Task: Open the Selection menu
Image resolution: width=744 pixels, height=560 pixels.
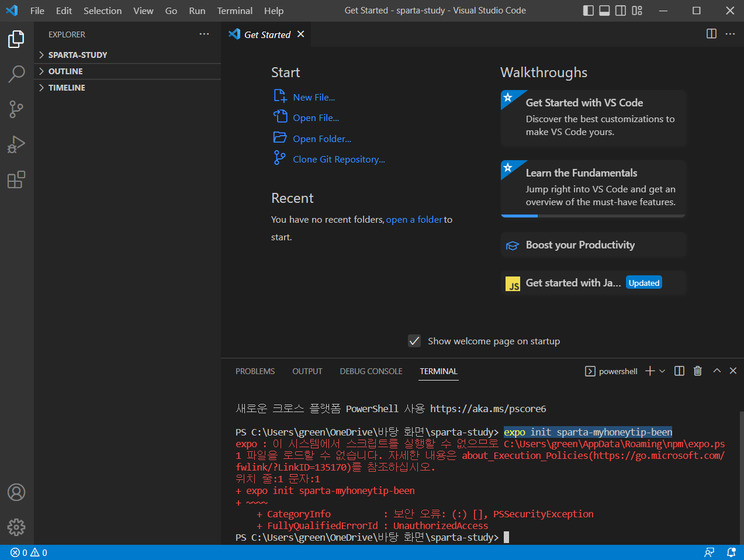Action: [102, 11]
